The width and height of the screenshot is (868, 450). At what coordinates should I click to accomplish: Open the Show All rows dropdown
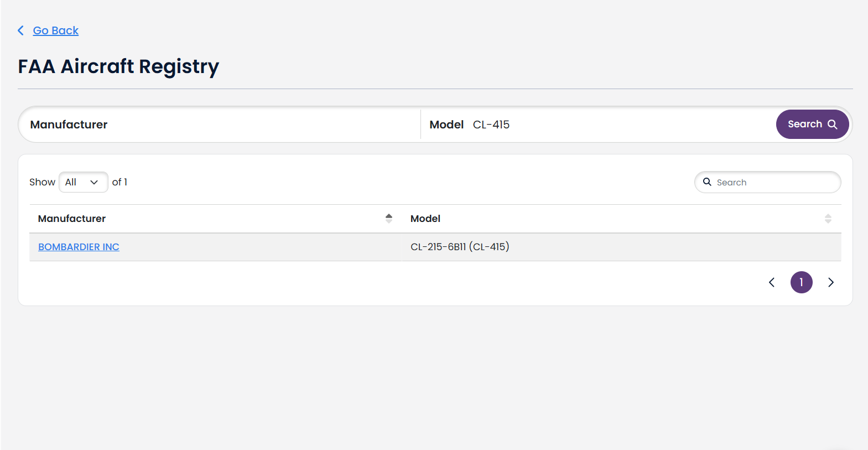84,182
